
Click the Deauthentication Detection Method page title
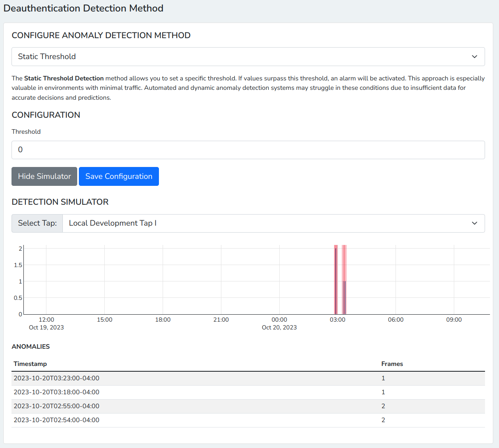click(83, 8)
